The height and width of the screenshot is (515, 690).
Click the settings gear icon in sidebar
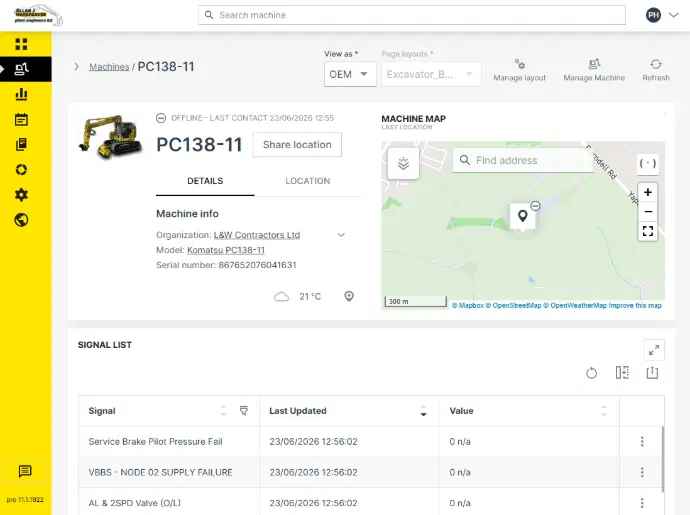click(21, 195)
